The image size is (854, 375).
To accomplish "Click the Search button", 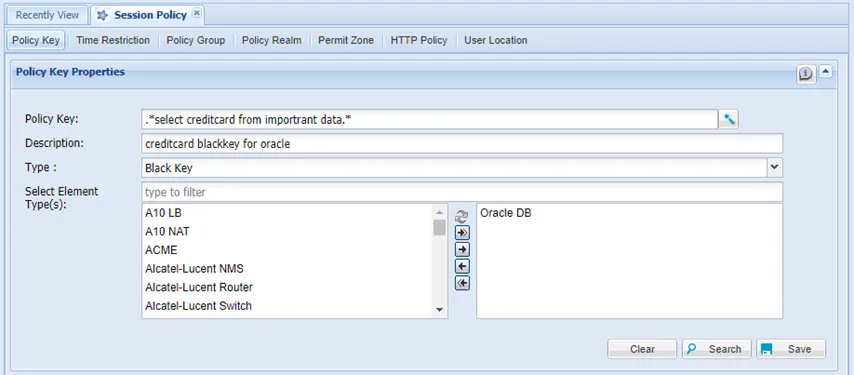I will 717,349.
